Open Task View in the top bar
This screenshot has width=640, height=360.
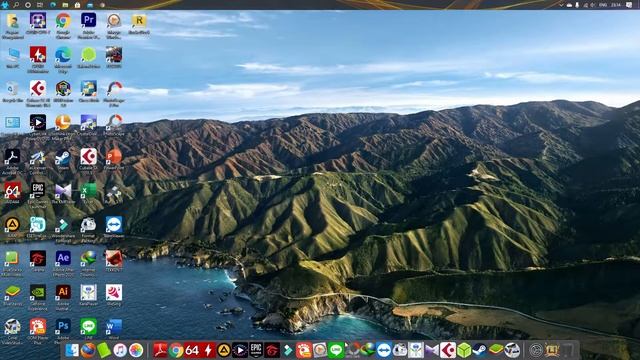coord(40,4)
